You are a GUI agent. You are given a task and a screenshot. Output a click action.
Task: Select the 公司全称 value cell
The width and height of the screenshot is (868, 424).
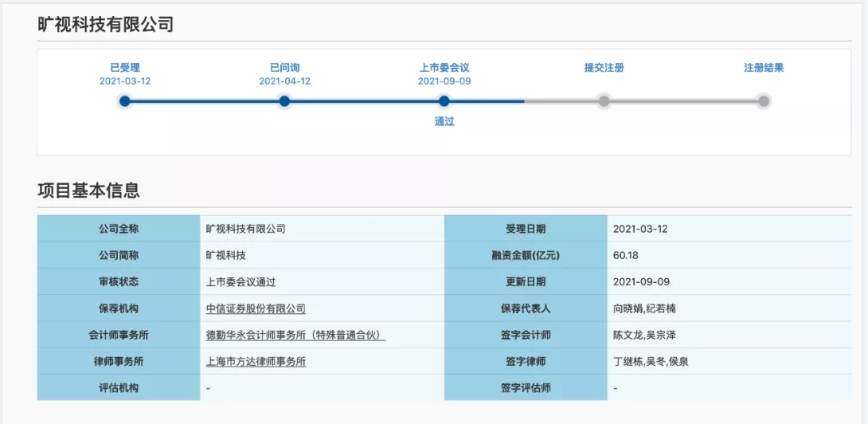pyautogui.click(x=323, y=229)
